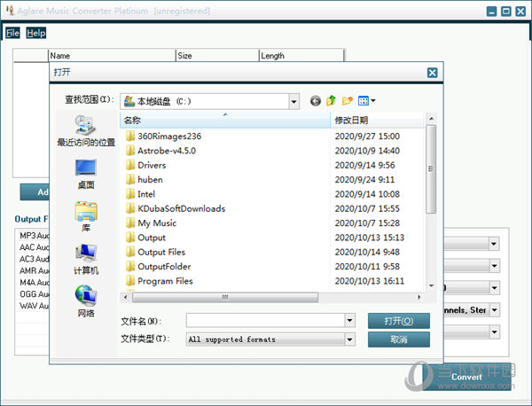
Task: Open Recent Places (最近访问的位置) shortcut
Action: click(x=86, y=130)
